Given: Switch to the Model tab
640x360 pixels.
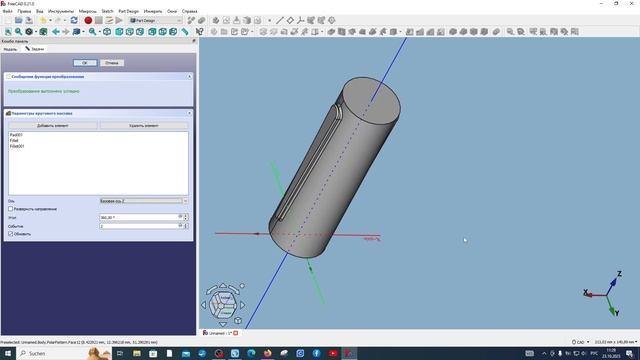Looking at the screenshot, I should 10,49.
